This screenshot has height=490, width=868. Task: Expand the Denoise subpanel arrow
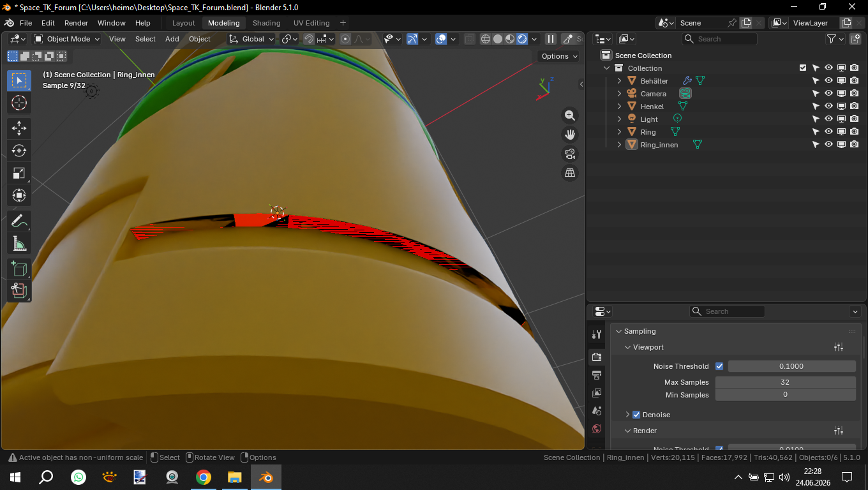(627, 415)
